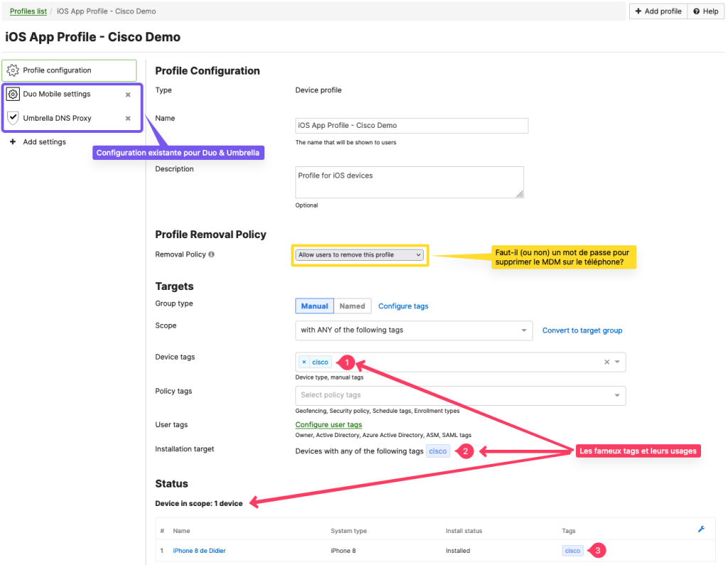Click the profile Name input field

[412, 126]
